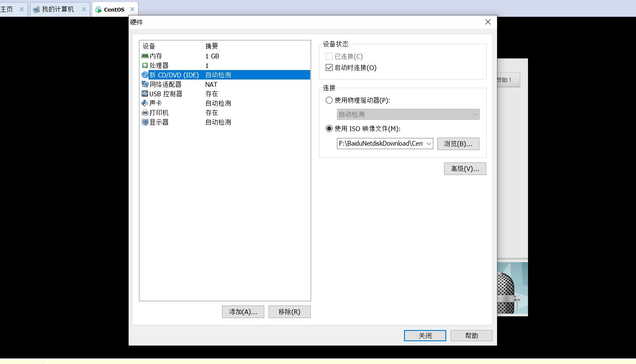Expand the ISO file history list

click(x=429, y=143)
